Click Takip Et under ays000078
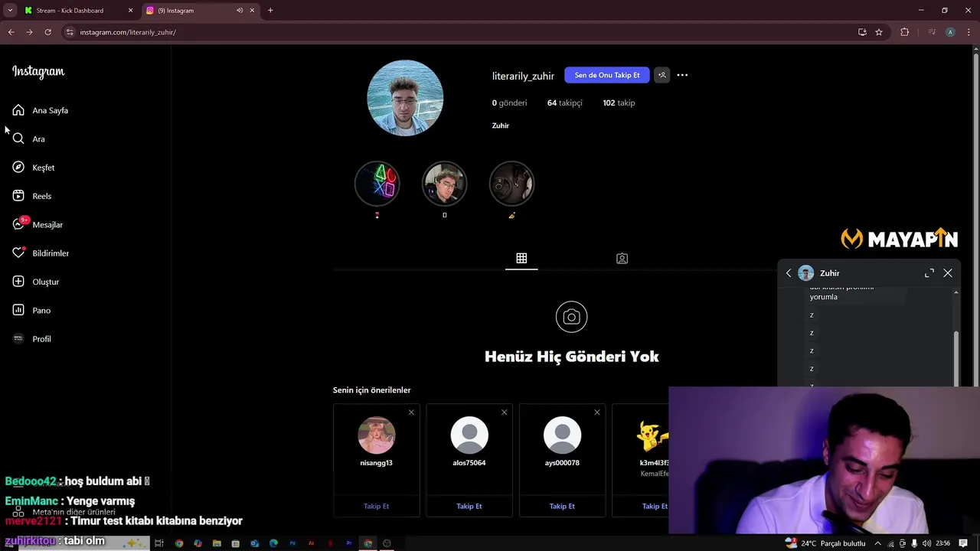 click(562, 506)
